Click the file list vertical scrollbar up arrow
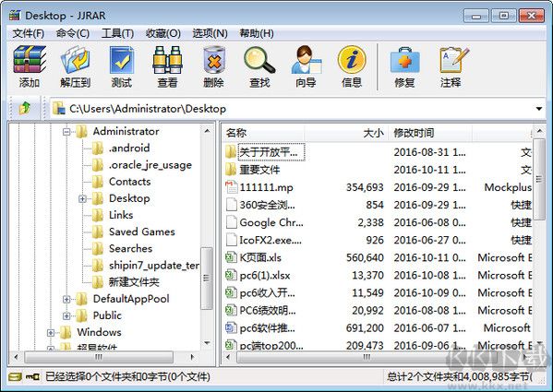 539,131
